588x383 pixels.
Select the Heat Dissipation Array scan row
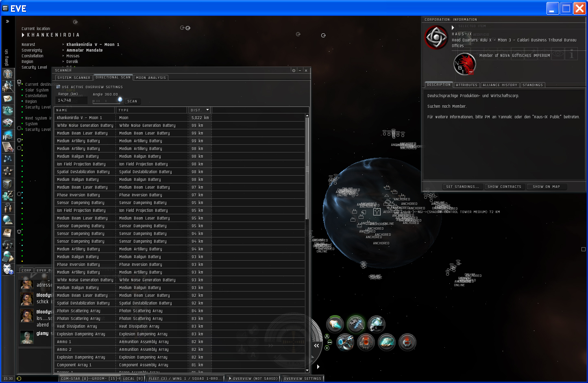tap(179, 326)
